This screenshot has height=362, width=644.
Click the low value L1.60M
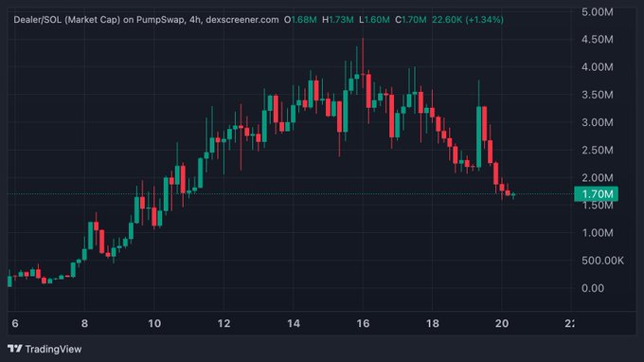click(x=374, y=20)
